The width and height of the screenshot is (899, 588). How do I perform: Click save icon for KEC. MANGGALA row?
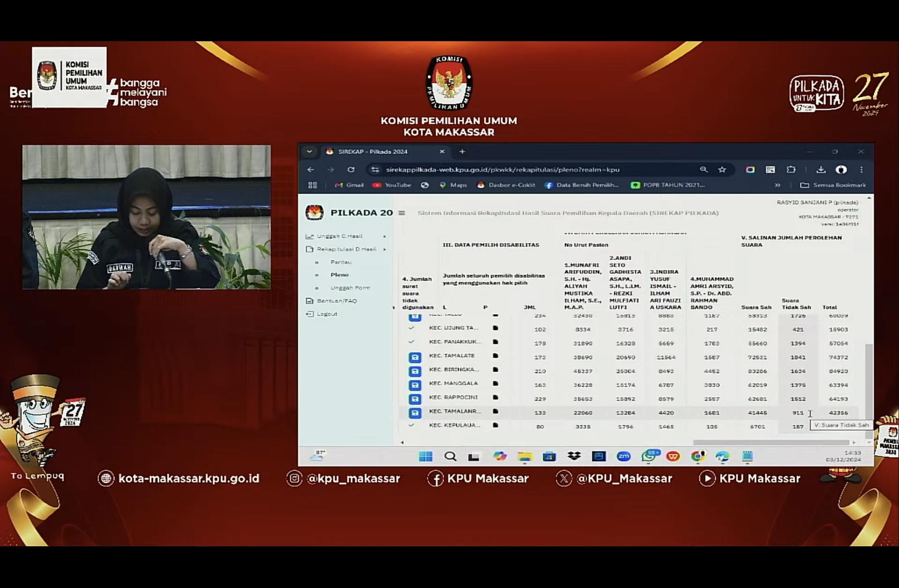tap(415, 385)
